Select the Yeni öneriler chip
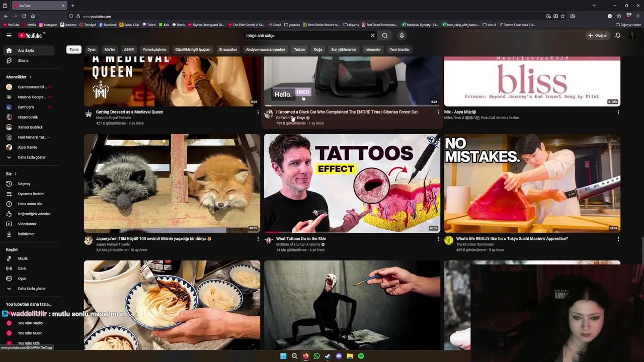Image resolution: width=644 pixels, height=362 pixels. click(400, 49)
